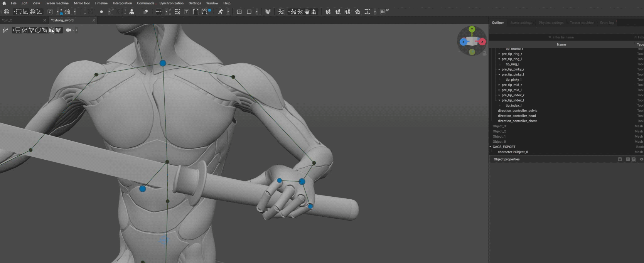Screen dimensions: 644x263
Task: Collapse the CACS_EXPORT group
Action: coord(490,147)
